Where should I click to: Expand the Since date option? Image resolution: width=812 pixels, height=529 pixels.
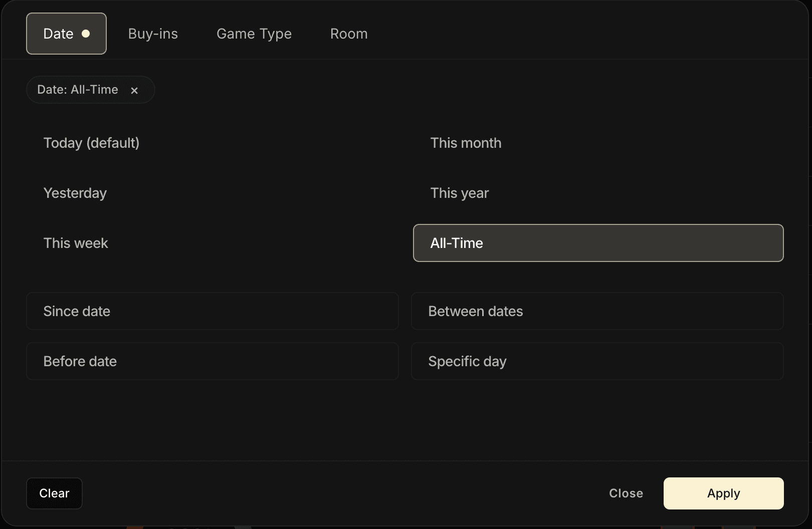point(212,311)
